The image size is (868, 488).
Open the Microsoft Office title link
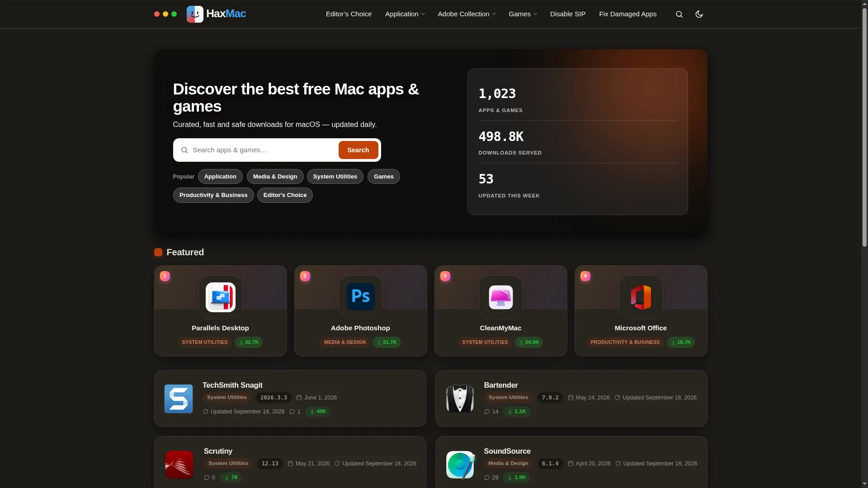[x=641, y=328]
